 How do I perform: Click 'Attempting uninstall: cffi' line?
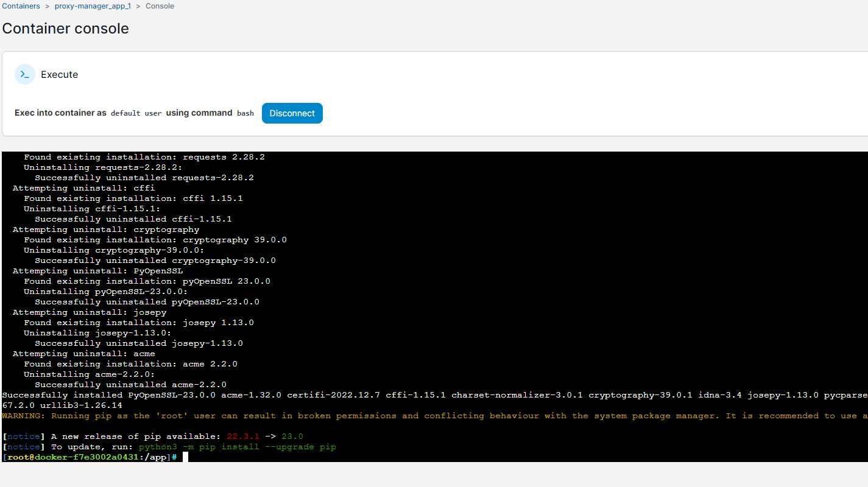(84, 188)
